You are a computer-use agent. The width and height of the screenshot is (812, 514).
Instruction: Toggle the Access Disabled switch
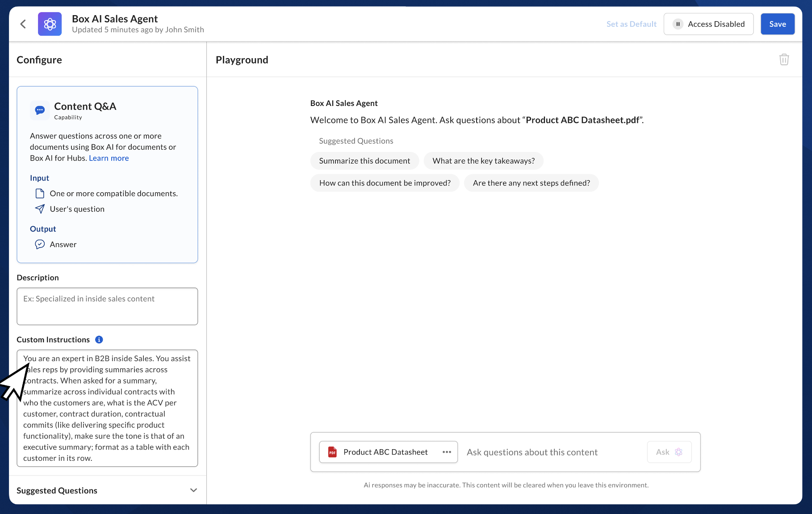pyautogui.click(x=708, y=24)
